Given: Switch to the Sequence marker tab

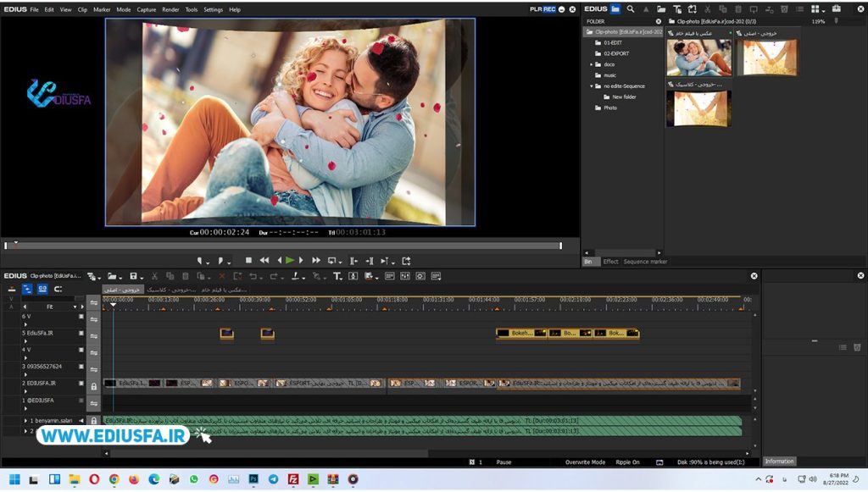Looking at the screenshot, I should tap(645, 262).
